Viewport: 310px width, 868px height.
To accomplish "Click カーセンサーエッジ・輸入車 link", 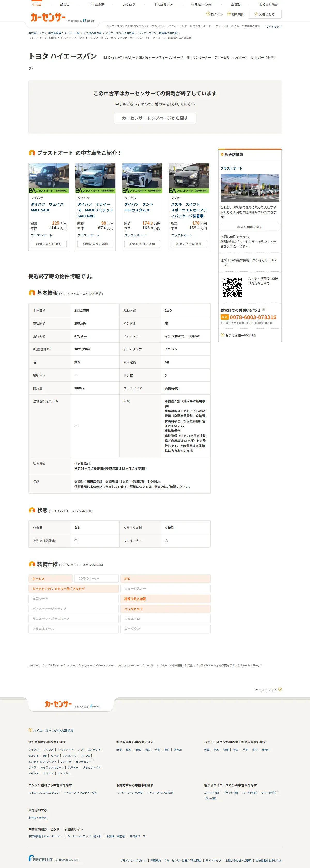I will click(x=84, y=836).
